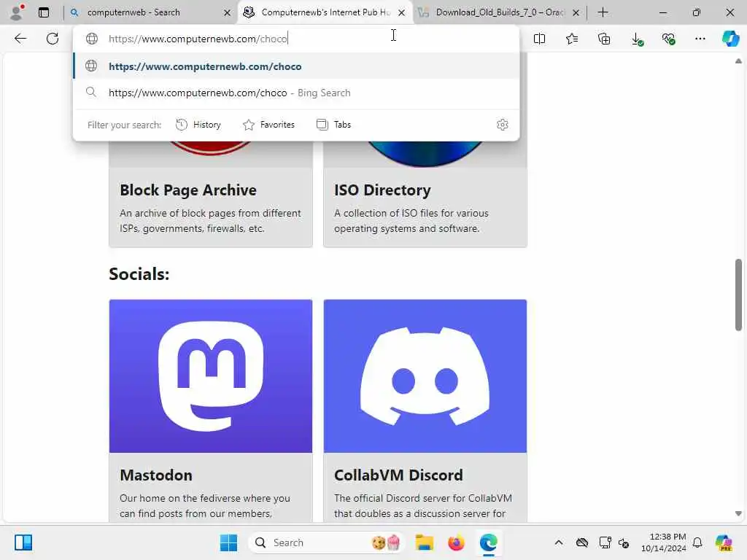The width and height of the screenshot is (747, 560).
Task: Open a new browser tab
Action: coord(603,12)
